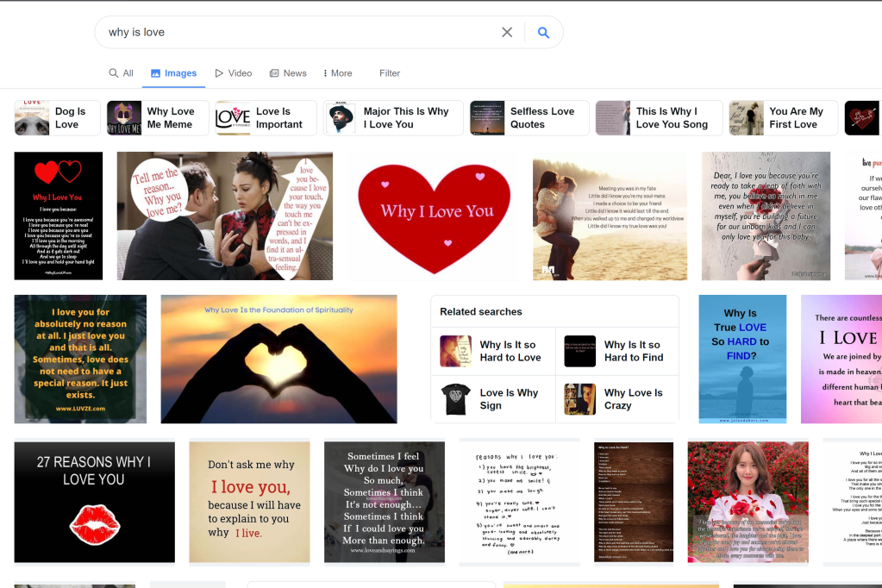
Task: Open the Video results tab
Action: click(234, 73)
